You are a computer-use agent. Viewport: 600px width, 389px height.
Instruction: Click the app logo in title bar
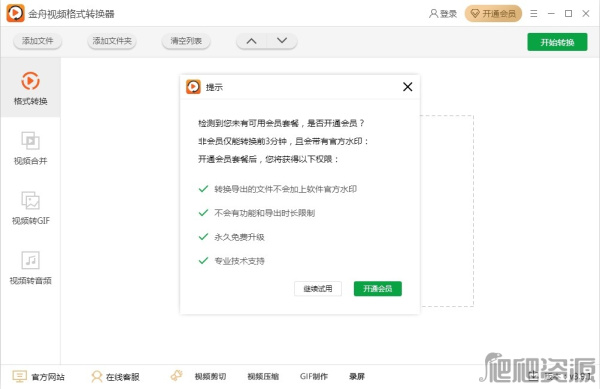pyautogui.click(x=16, y=13)
